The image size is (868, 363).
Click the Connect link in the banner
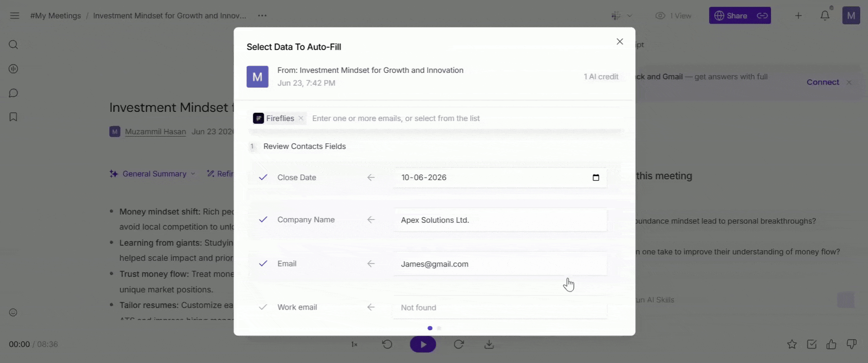pyautogui.click(x=823, y=82)
